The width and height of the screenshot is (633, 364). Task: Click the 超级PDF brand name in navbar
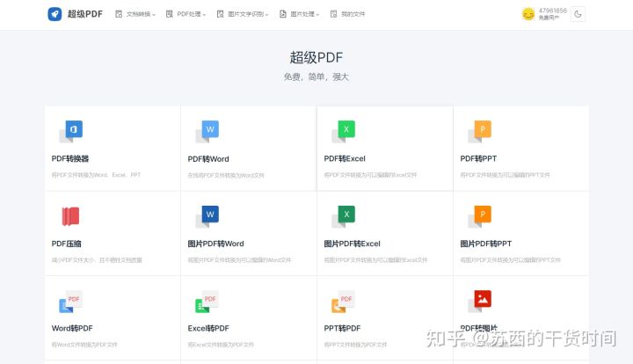tap(84, 14)
